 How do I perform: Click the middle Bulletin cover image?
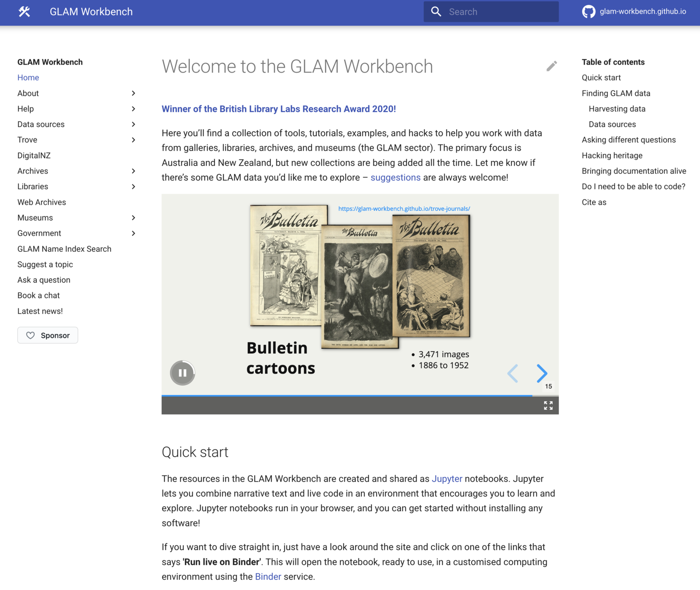[x=357, y=287]
